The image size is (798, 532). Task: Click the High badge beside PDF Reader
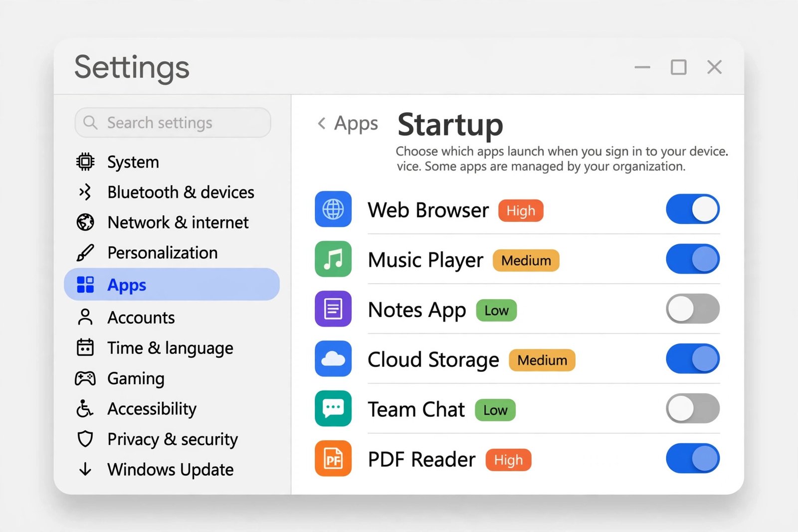509,460
